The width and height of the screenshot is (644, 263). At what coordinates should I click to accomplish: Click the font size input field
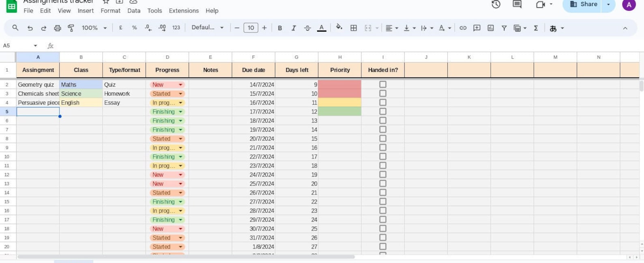pos(251,28)
